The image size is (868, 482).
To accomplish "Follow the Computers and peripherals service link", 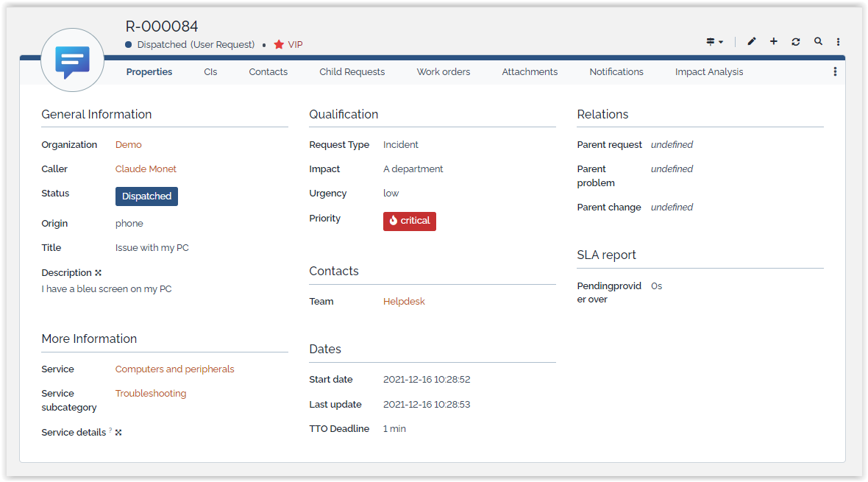I will [174, 369].
